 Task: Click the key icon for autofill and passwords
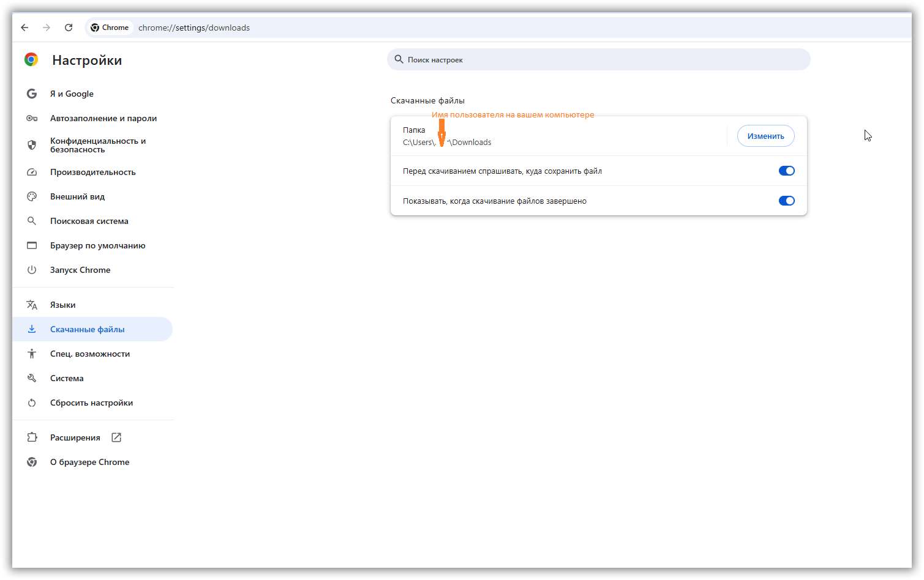coord(32,118)
